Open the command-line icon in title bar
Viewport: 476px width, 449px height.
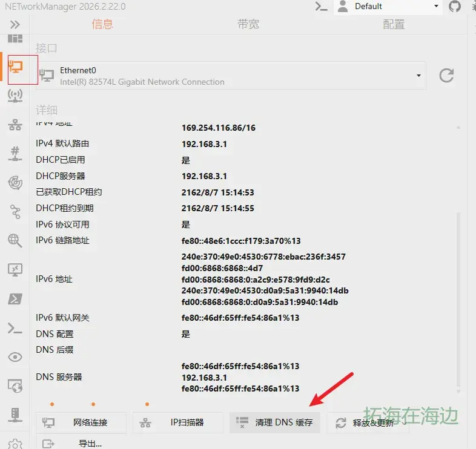point(321,7)
